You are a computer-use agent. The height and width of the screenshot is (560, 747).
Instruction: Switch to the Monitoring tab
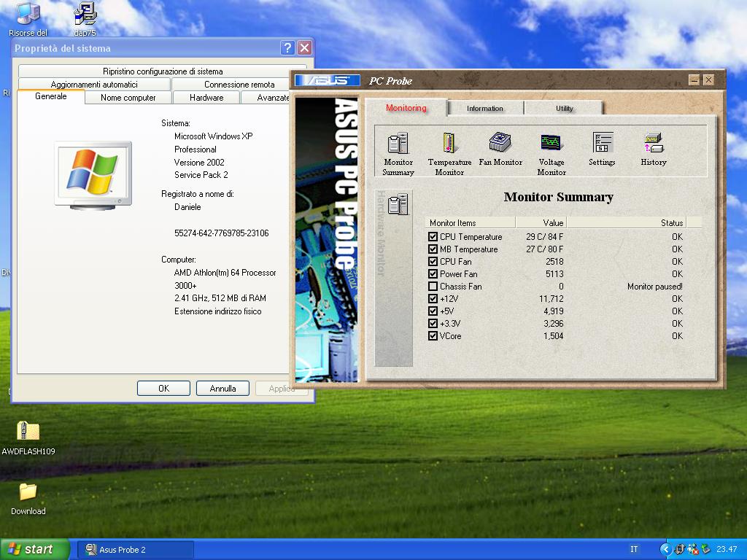coord(406,108)
